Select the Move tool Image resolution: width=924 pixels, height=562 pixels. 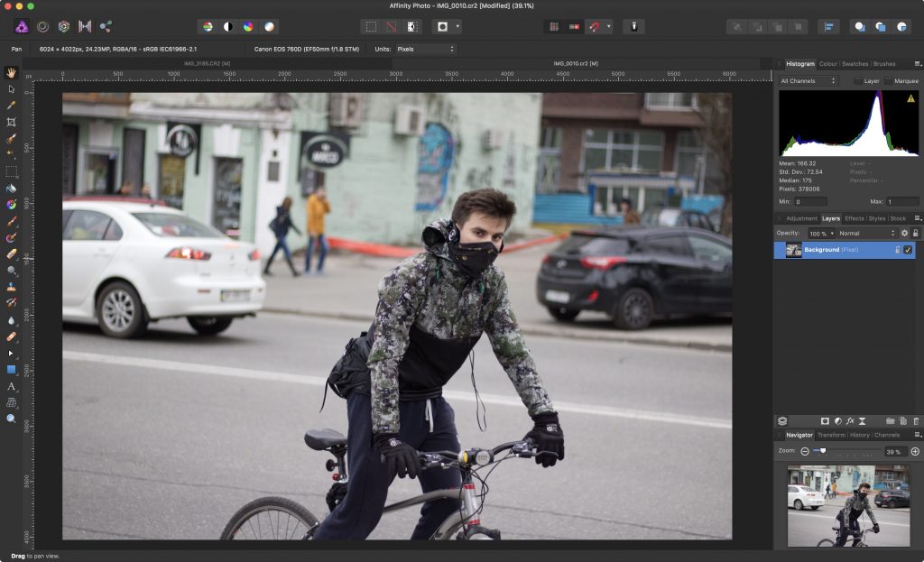tap(11, 89)
